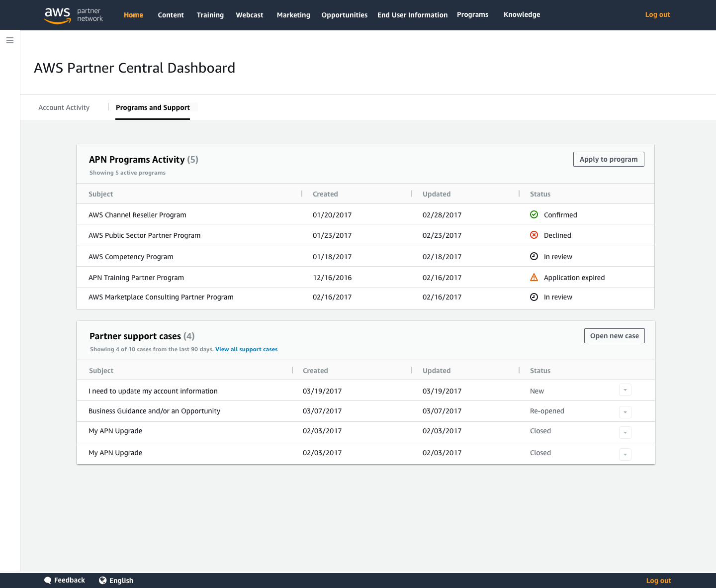Log out from the top navigation bar

pos(658,14)
